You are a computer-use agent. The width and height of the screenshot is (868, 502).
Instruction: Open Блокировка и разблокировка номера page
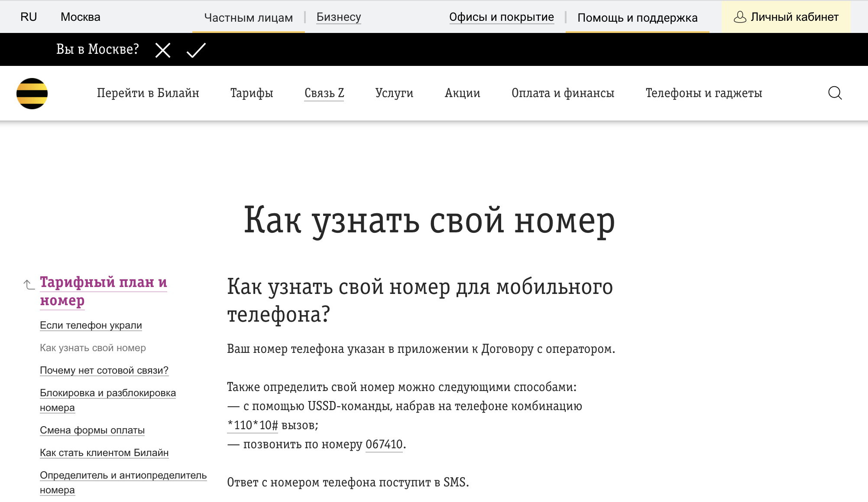(108, 399)
